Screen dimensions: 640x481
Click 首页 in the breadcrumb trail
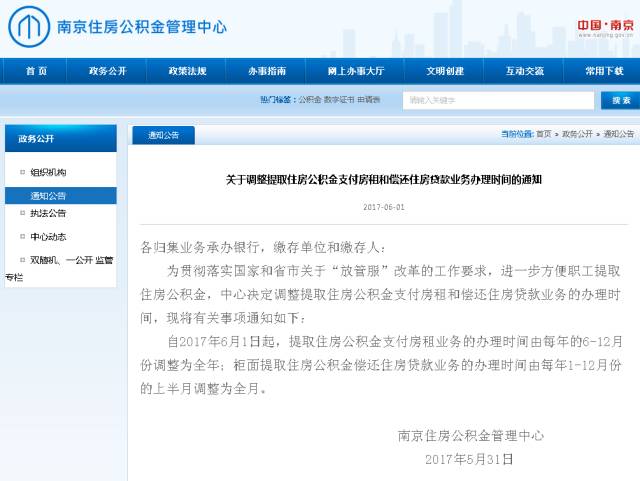pyautogui.click(x=544, y=134)
